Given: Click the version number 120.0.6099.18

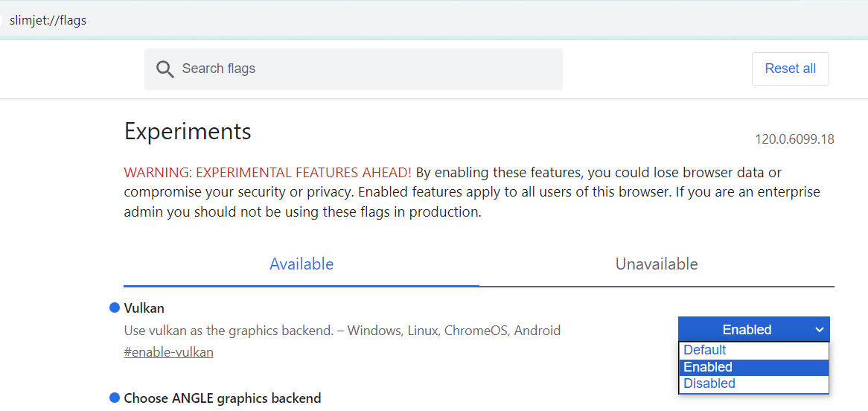Looking at the screenshot, I should click(x=794, y=139).
